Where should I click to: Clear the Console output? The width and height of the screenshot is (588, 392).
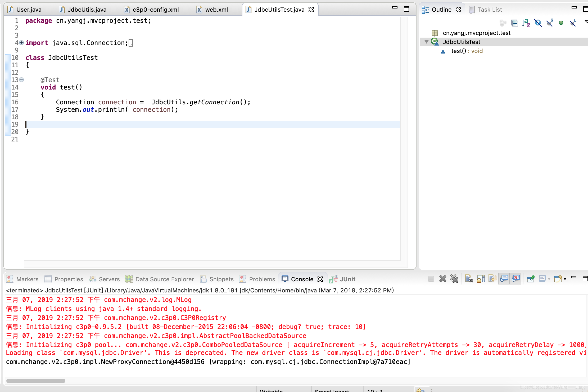pyautogui.click(x=469, y=279)
